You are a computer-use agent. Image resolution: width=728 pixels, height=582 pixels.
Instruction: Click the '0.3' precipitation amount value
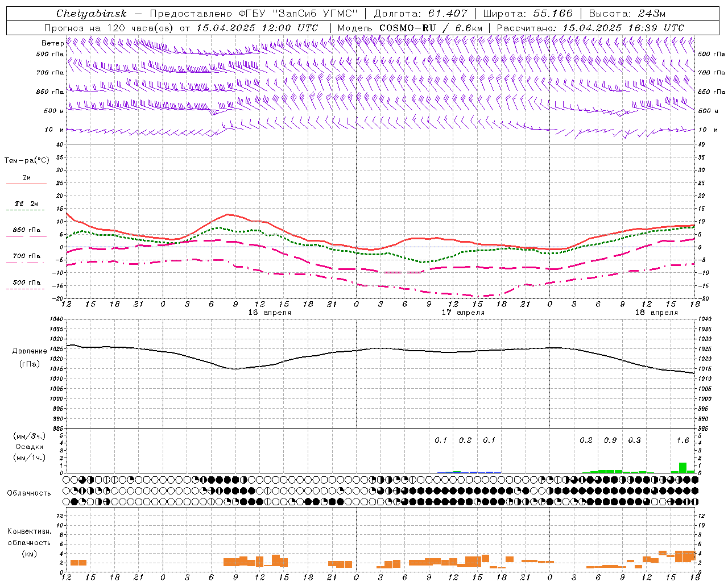click(x=634, y=440)
